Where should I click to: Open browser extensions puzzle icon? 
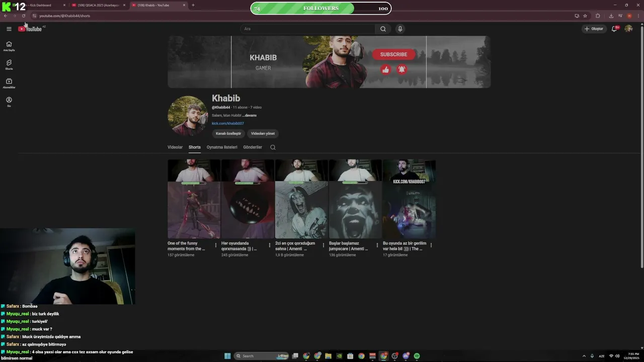pos(598,16)
